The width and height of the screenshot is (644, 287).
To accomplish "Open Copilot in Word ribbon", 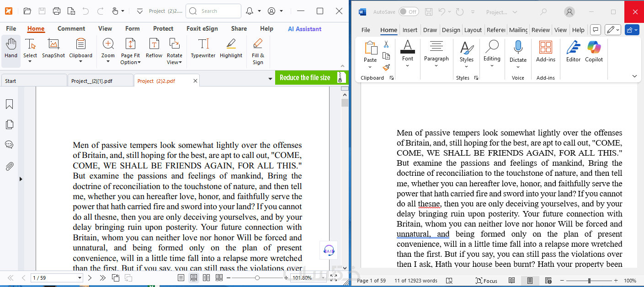I will coord(594,51).
